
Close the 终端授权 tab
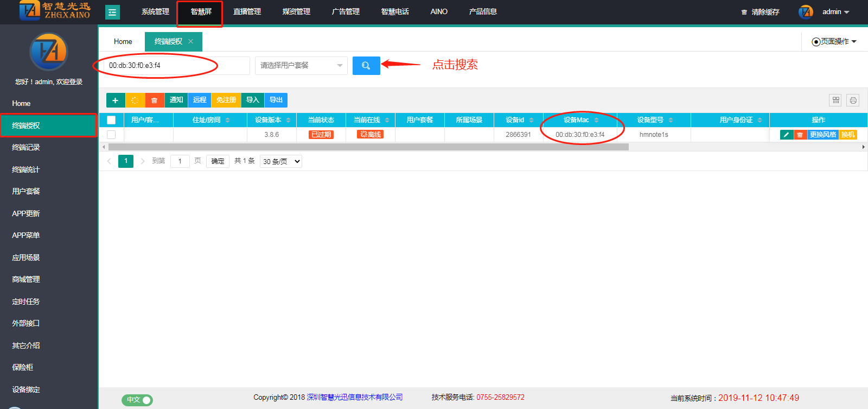coord(190,41)
